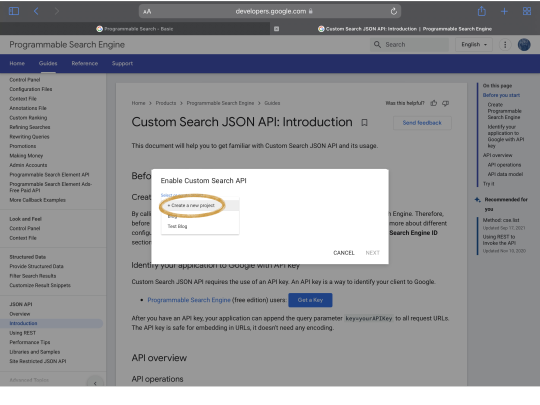Open the Safari share icon
This screenshot has width=540, height=405.
[x=481, y=11]
